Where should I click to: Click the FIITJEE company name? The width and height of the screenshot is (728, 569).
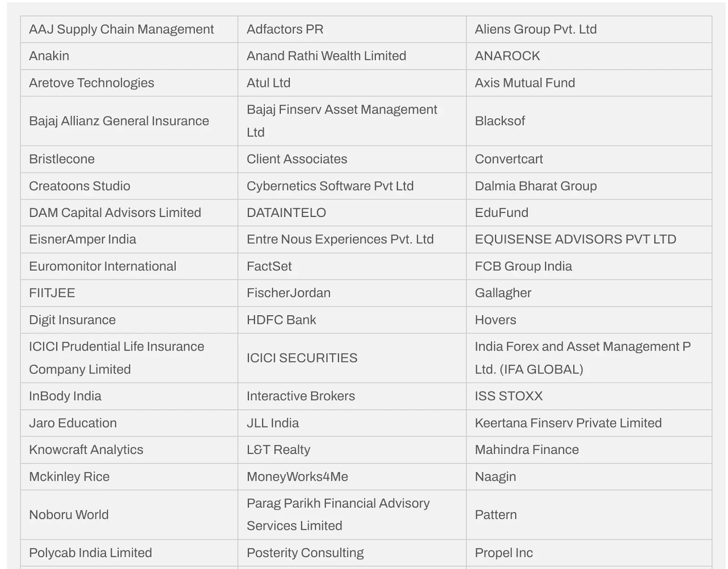point(52,293)
